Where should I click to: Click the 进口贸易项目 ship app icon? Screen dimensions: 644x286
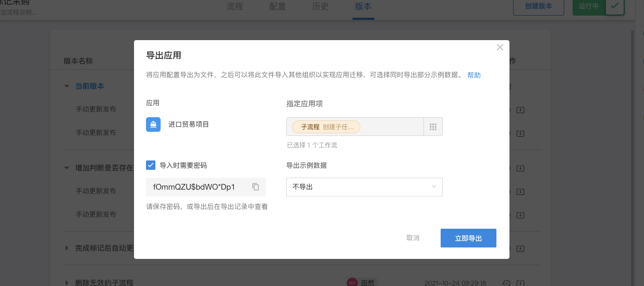coord(153,125)
